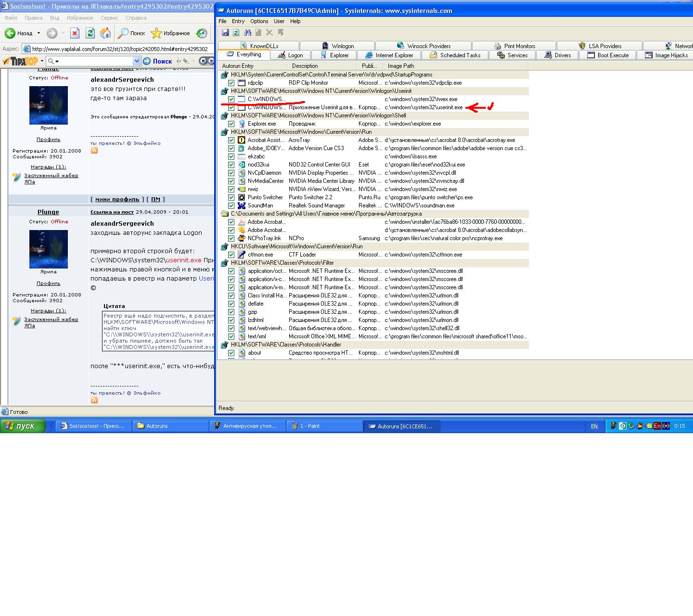Viewport: 693px width, 616px height.
Task: Click the мини профиль link
Action: point(117,199)
